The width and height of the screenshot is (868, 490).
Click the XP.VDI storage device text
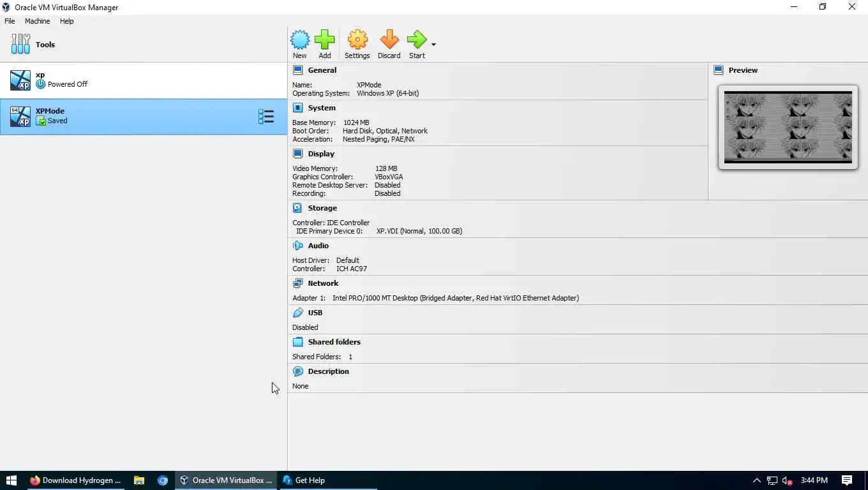419,231
